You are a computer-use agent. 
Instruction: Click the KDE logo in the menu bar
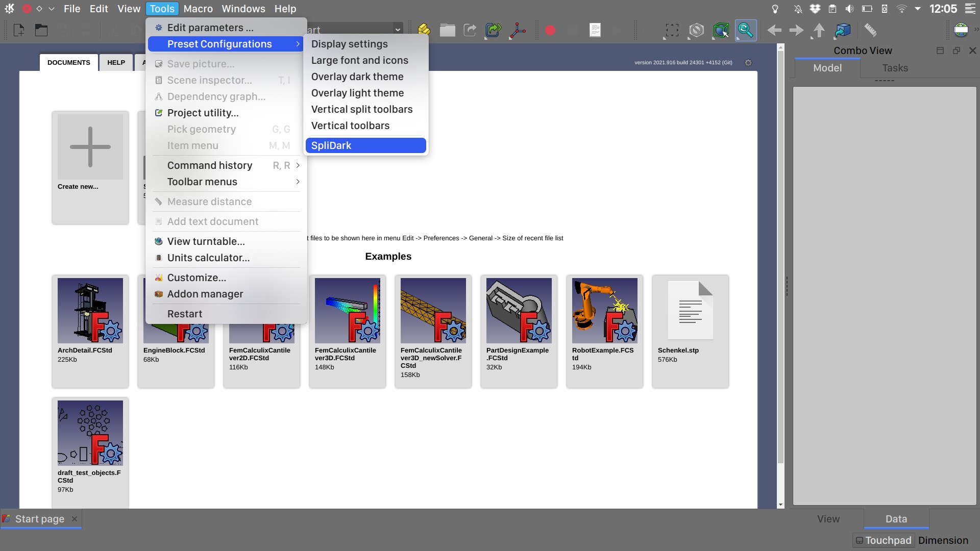9,9
